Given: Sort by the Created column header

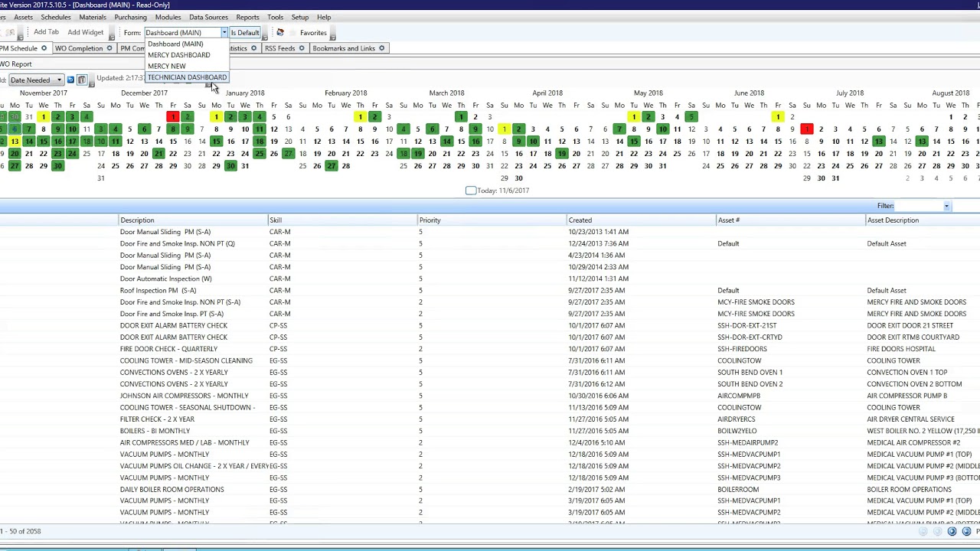Looking at the screenshot, I should [x=641, y=220].
